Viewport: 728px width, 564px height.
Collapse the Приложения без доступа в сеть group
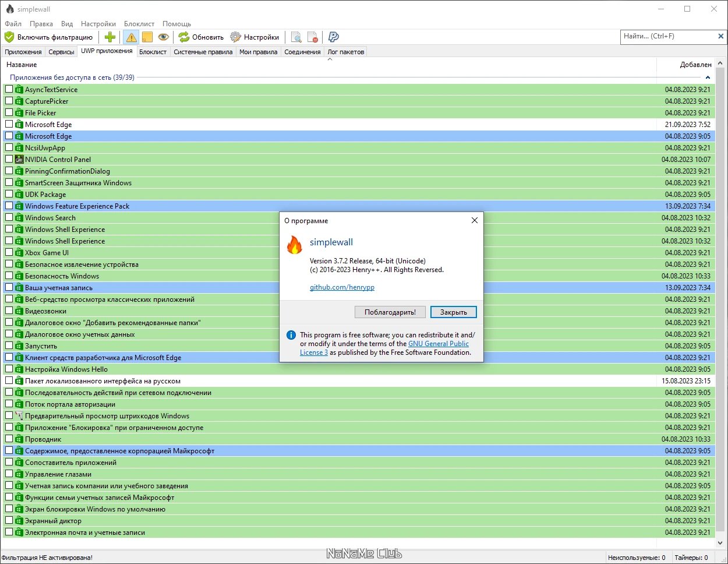[x=708, y=77]
